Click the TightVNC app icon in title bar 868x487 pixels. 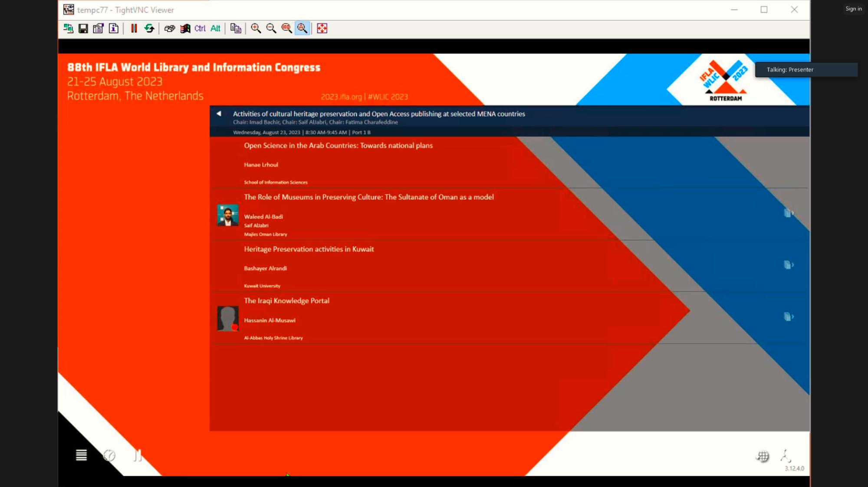pos(69,10)
